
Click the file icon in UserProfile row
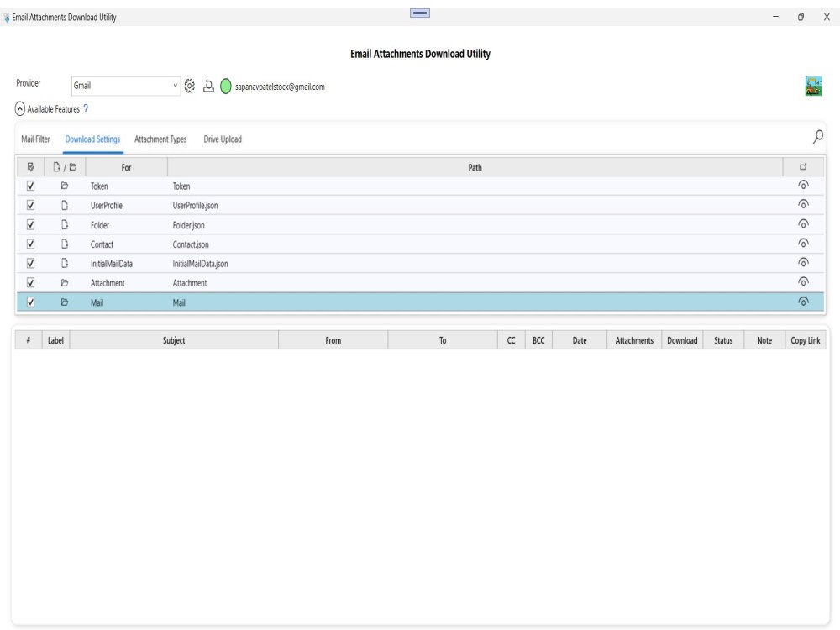point(65,205)
